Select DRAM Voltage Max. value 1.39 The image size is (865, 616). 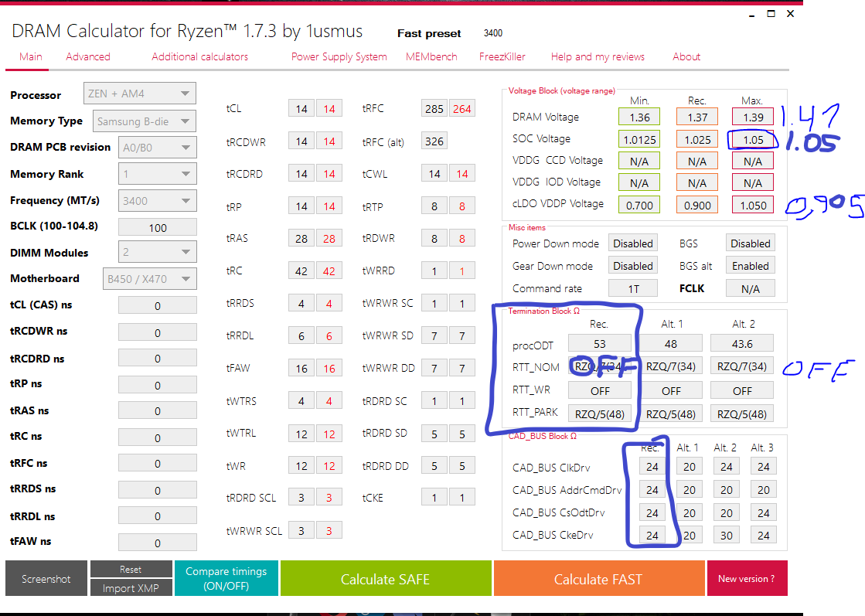click(x=753, y=117)
